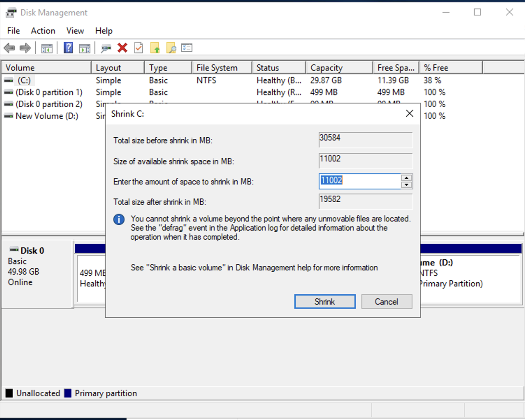Sort by Type column header
Viewport: 525px width, 420px height.
168,67
